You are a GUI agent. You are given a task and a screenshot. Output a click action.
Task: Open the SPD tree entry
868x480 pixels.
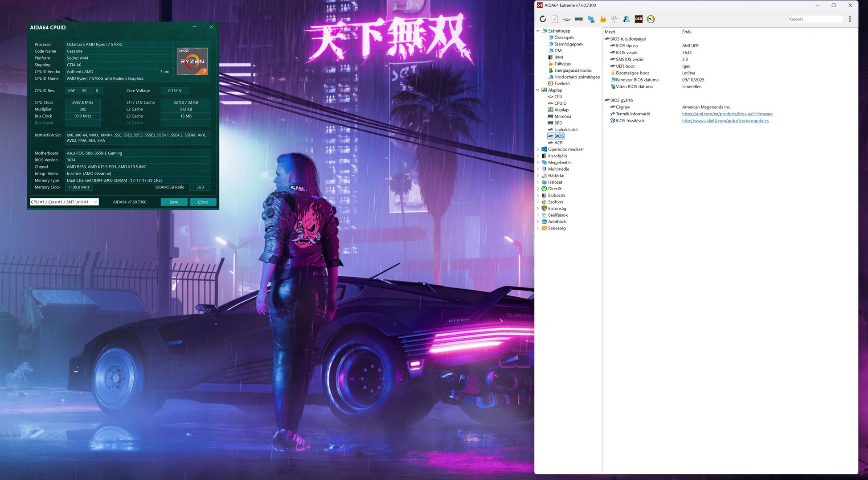pyautogui.click(x=558, y=123)
